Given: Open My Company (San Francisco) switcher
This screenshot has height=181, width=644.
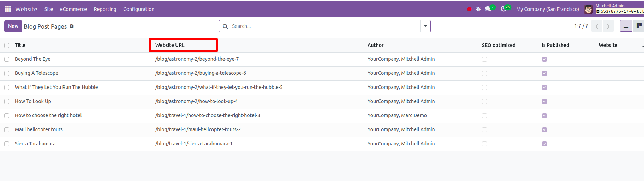Looking at the screenshot, I should click(x=548, y=9).
